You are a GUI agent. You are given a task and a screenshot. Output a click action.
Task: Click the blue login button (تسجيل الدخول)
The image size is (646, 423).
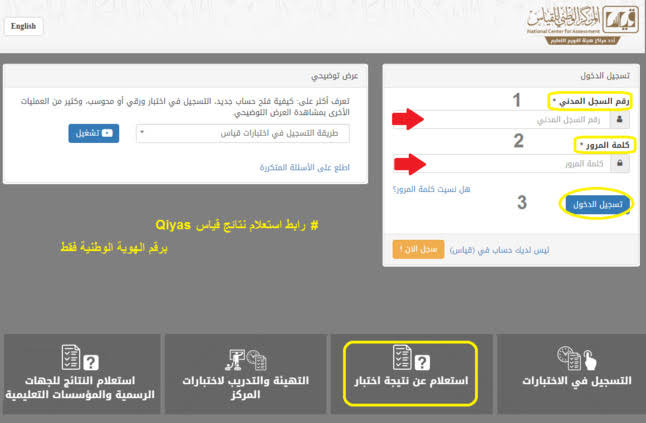coord(597,204)
